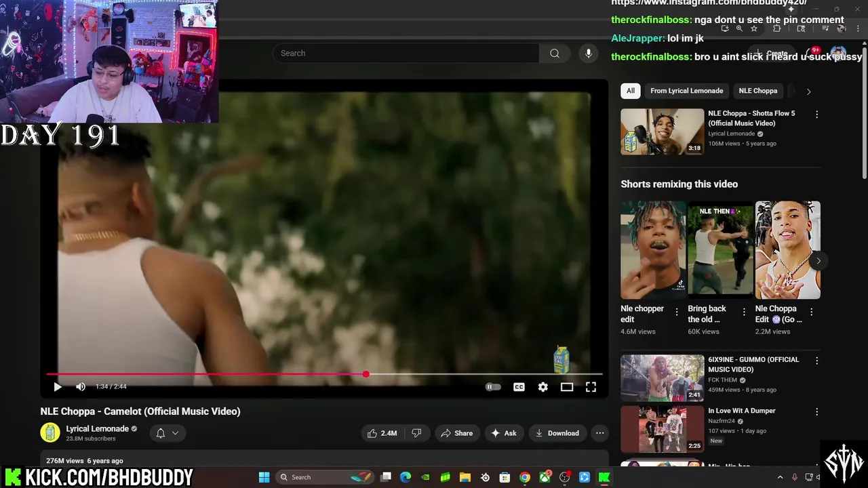Click the Share button
The height and width of the screenshot is (488, 868).
457,433
